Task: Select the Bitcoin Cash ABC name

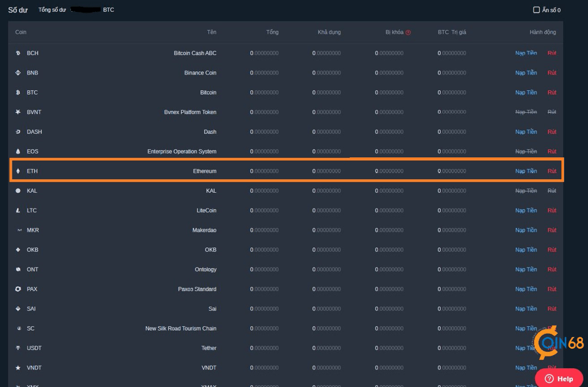Action: 195,53
